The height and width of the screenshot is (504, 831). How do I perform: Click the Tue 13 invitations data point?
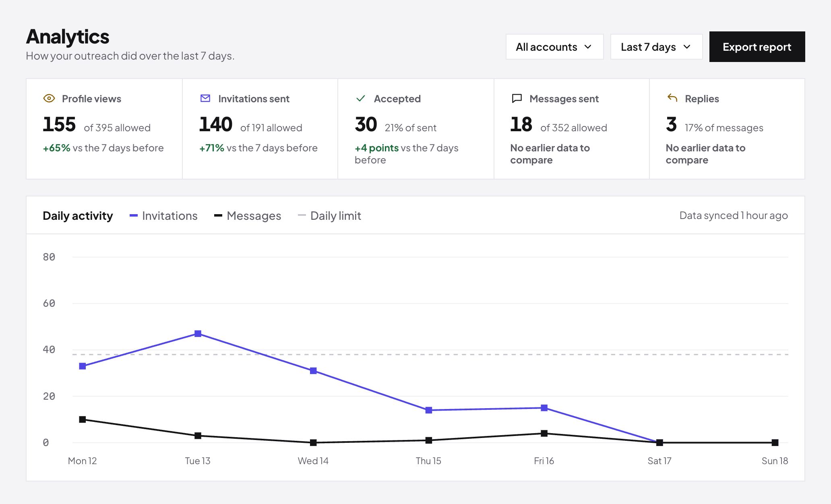coord(198,334)
